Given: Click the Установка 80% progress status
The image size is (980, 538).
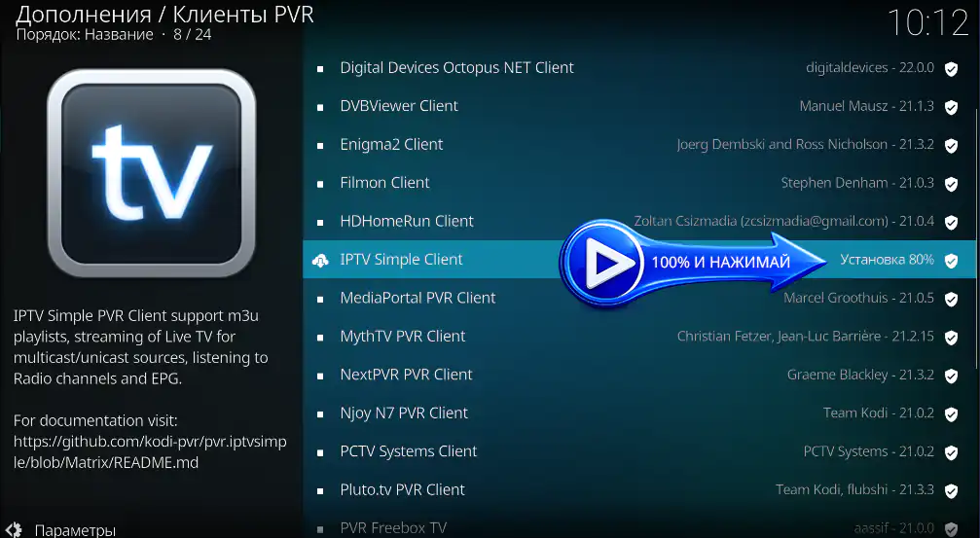Looking at the screenshot, I should (x=887, y=260).
